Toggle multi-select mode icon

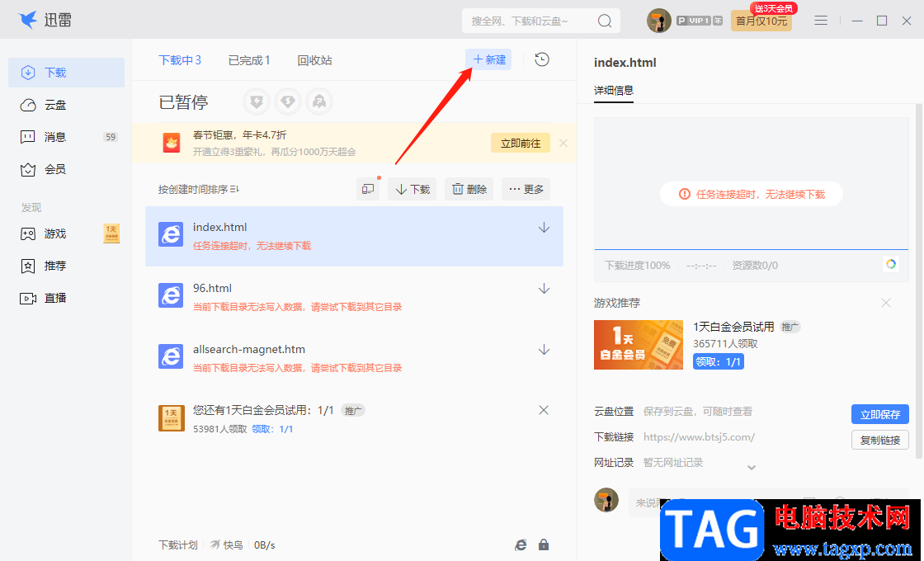(368, 189)
